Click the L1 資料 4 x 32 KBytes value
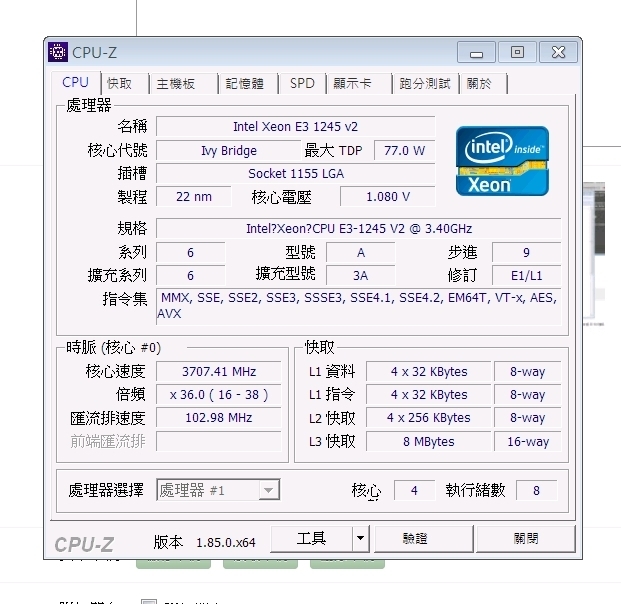This screenshot has height=604, width=621. click(429, 372)
